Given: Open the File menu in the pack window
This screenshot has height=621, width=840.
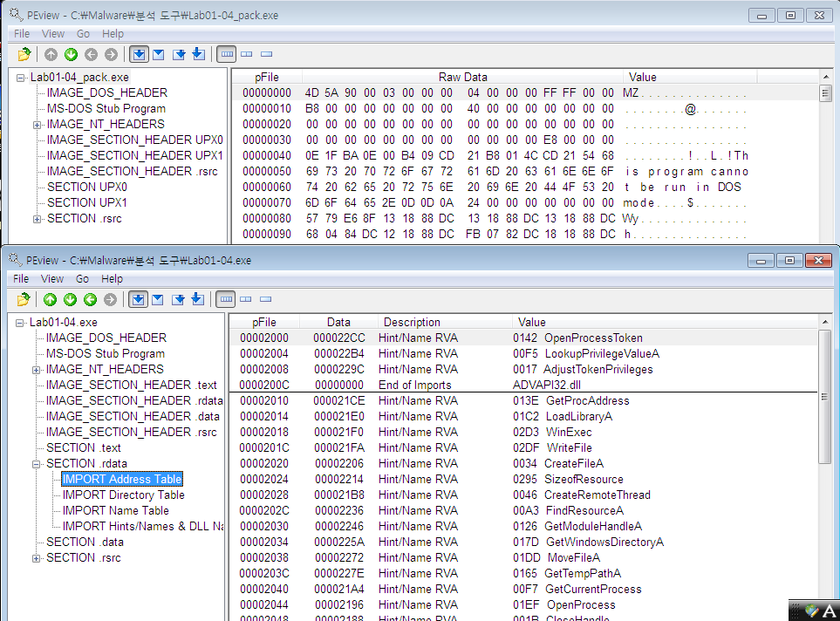Looking at the screenshot, I should pyautogui.click(x=22, y=34).
